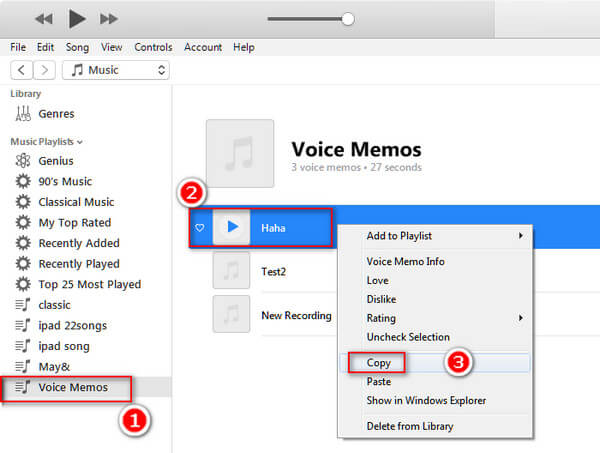Click the gear icon beside Top 25 Most Played
600x453 pixels.
(x=23, y=284)
